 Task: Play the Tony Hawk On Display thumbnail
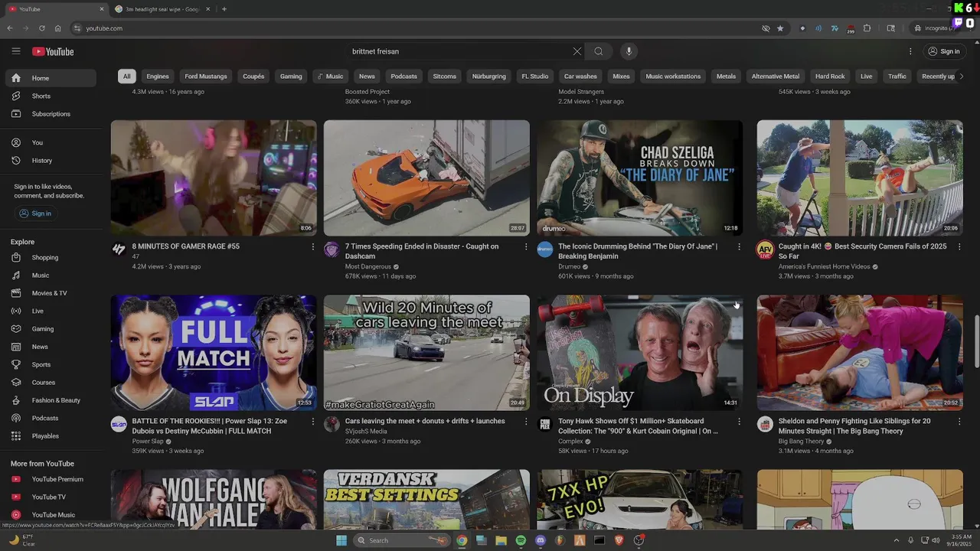click(x=639, y=353)
